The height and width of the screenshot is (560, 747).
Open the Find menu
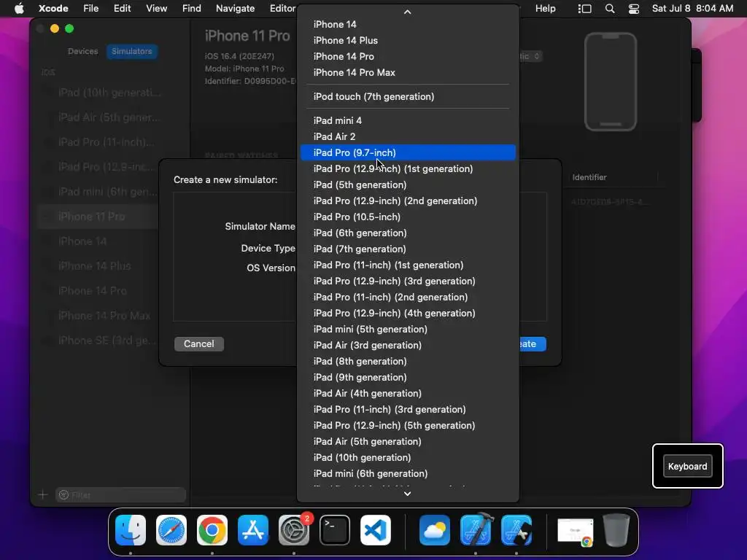pos(192,9)
